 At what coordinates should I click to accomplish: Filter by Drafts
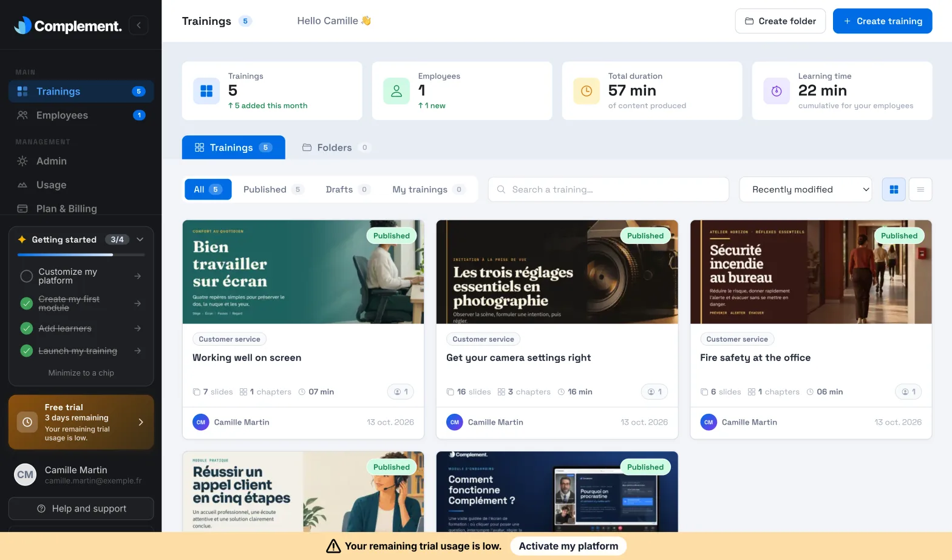pos(347,189)
